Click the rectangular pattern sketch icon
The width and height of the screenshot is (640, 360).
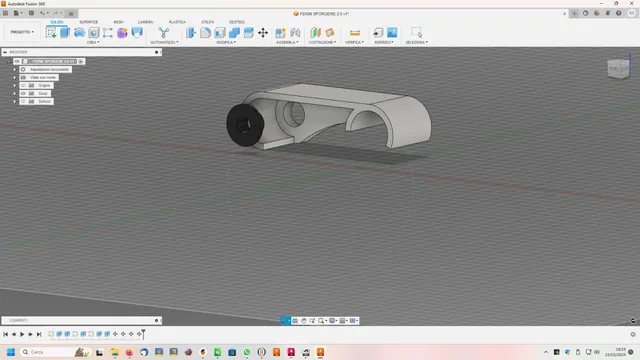(108, 33)
